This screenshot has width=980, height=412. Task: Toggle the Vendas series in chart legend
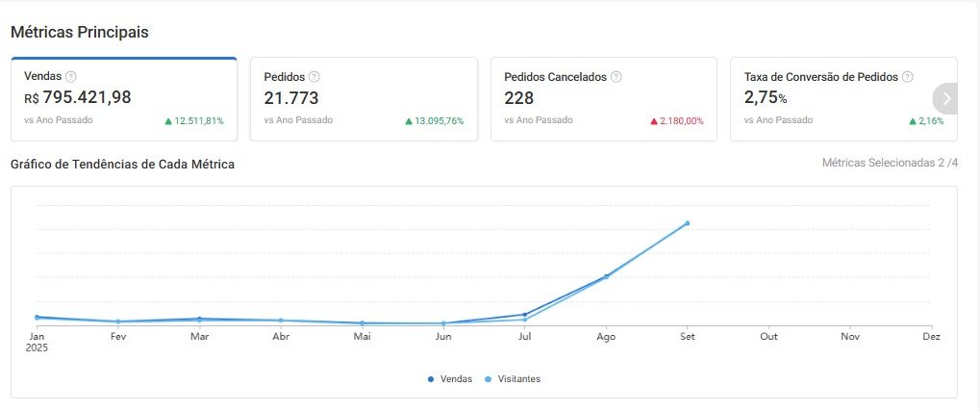pyautogui.click(x=450, y=379)
